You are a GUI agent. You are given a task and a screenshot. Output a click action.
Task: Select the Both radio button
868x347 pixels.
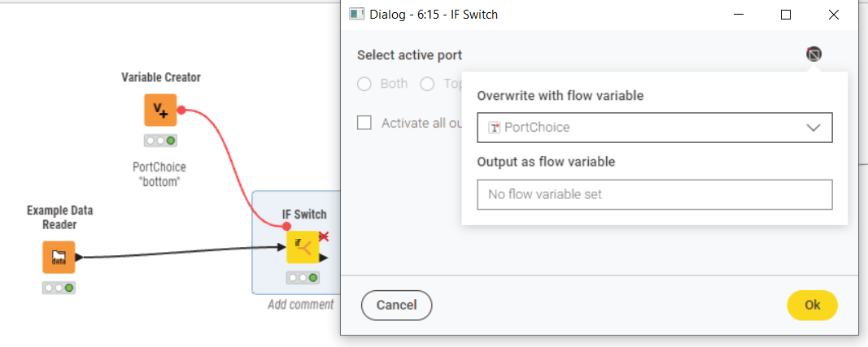click(364, 84)
